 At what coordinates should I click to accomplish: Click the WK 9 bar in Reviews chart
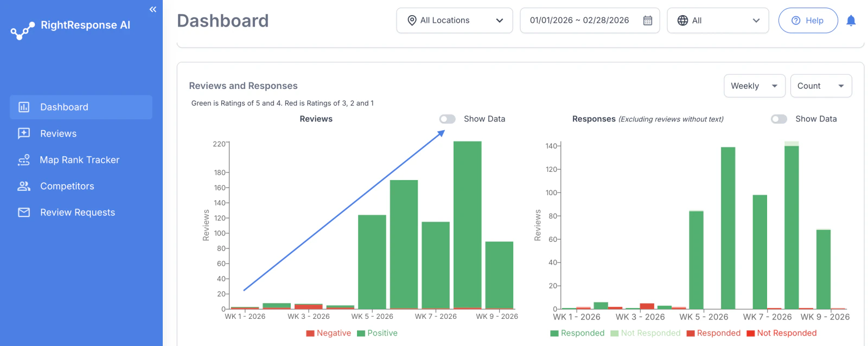(499, 275)
